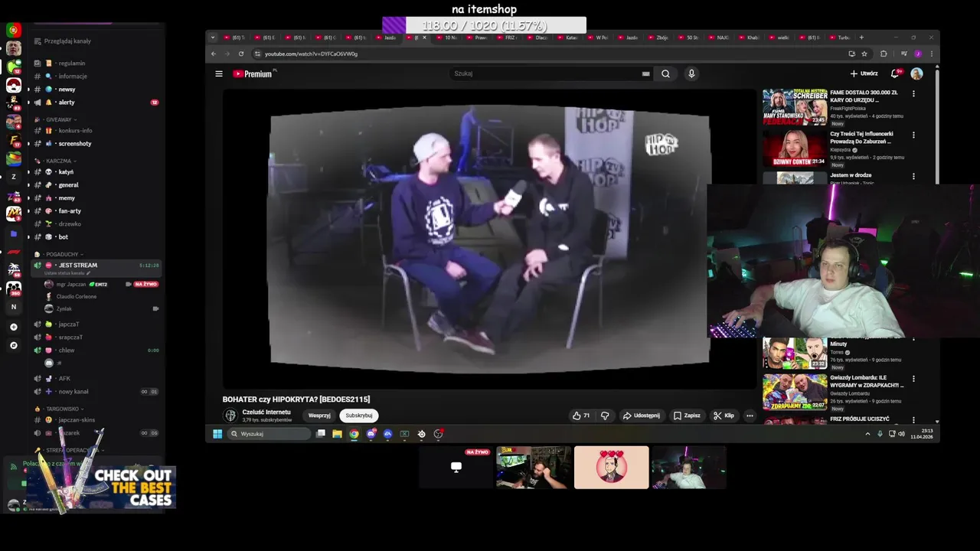
Task: Open Czeluść Internetu channel avatar
Action: [230, 416]
